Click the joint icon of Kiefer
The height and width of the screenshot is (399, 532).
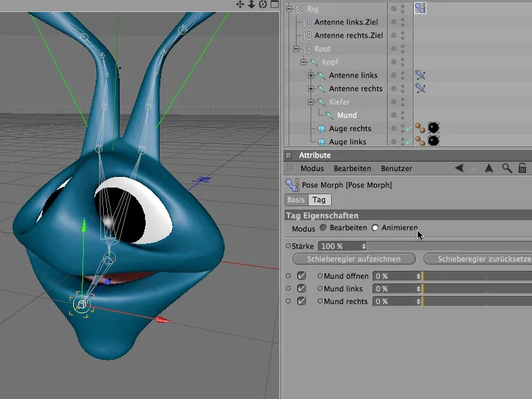pyautogui.click(x=321, y=102)
